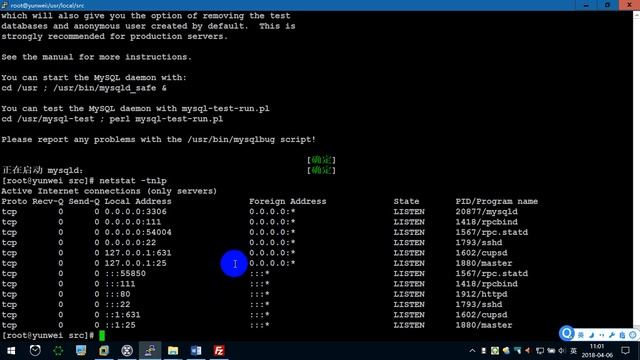The image size is (640, 360).
Task: Open network status tray icon
Action: tap(540, 351)
